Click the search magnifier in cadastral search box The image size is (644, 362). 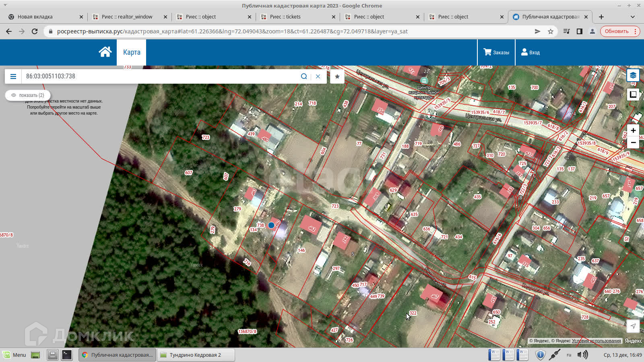click(x=304, y=76)
